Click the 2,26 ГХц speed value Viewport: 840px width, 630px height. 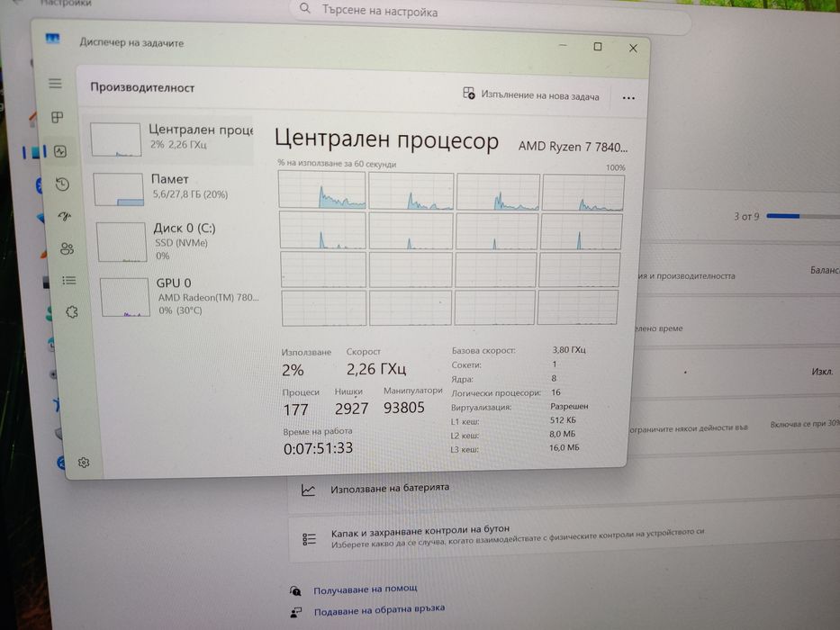click(x=376, y=369)
